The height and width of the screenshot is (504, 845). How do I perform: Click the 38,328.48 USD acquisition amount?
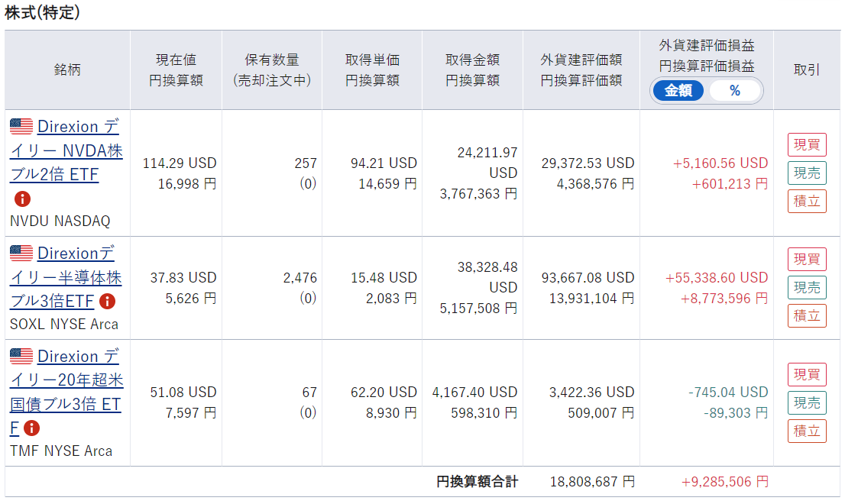coord(487,277)
